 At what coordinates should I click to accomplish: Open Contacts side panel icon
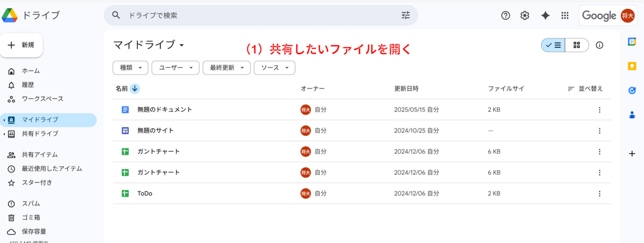point(632,115)
